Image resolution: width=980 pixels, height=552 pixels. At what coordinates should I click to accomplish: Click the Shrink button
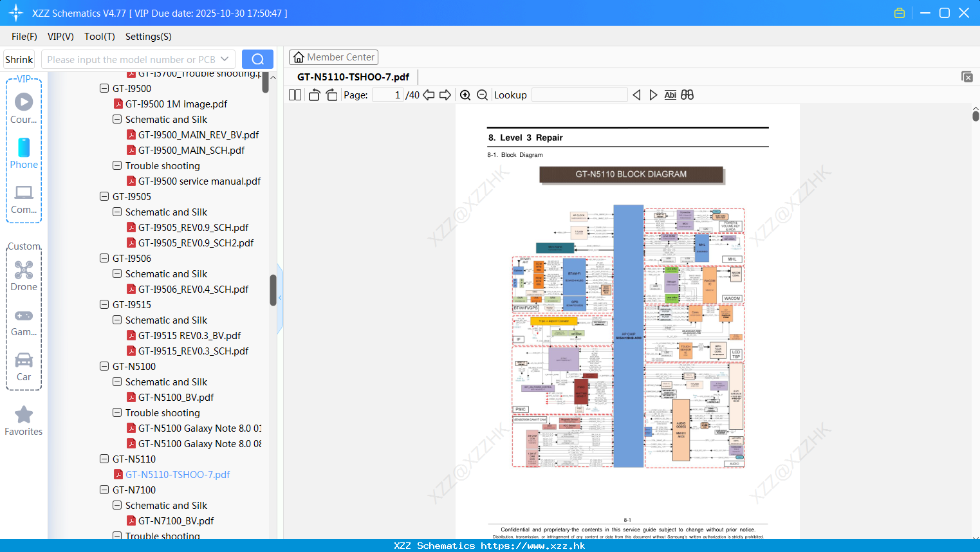[x=19, y=59]
